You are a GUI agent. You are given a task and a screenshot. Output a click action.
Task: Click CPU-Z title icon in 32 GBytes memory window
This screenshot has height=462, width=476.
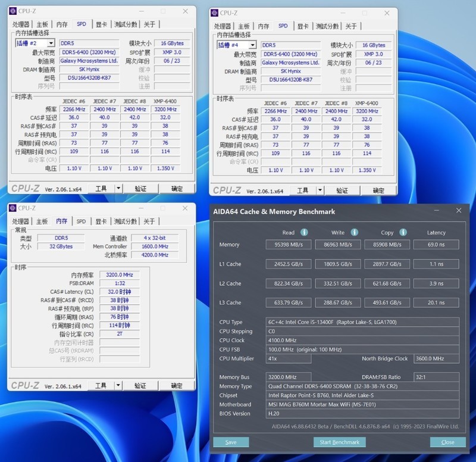(12, 208)
